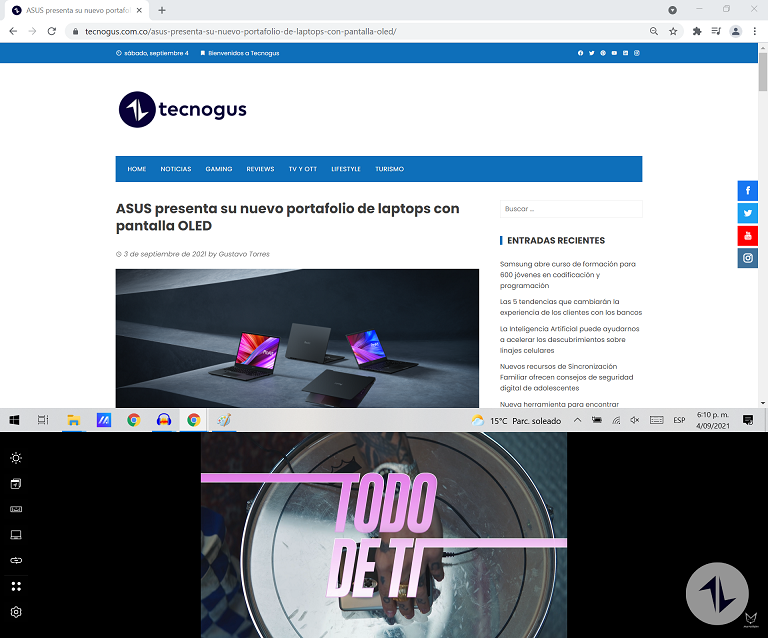
Task: Open Nuevos recursos de Sincronización entry
Action: [567, 377]
